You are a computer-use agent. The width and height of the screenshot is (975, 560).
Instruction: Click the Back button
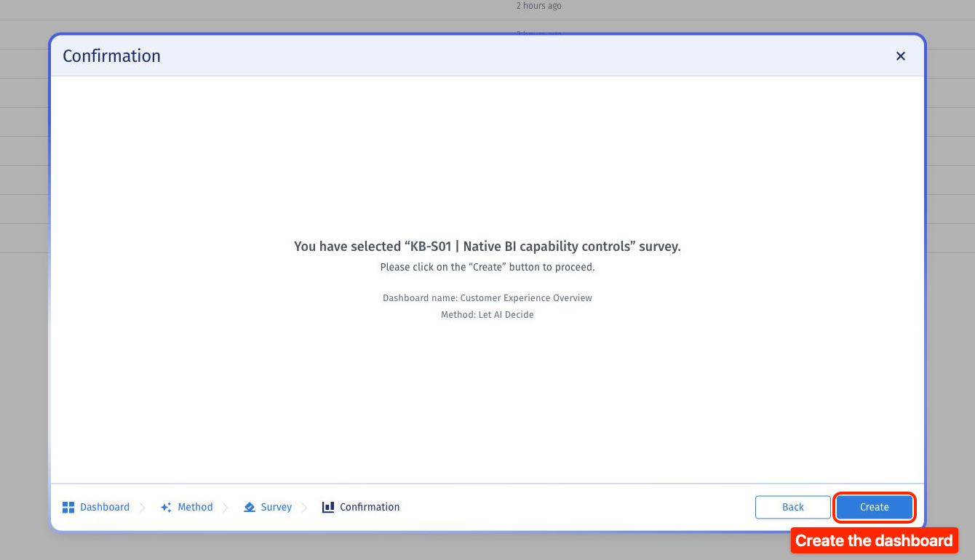click(793, 508)
